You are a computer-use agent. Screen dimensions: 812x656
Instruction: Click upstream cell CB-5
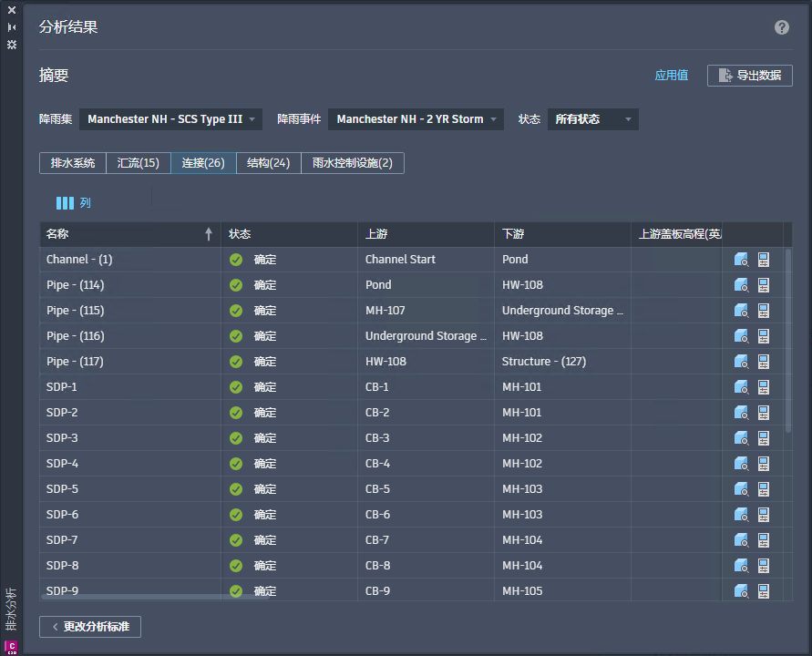click(x=377, y=488)
